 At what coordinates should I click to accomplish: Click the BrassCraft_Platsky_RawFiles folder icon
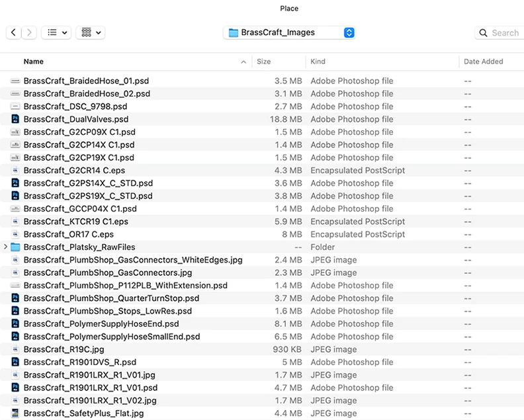point(15,247)
